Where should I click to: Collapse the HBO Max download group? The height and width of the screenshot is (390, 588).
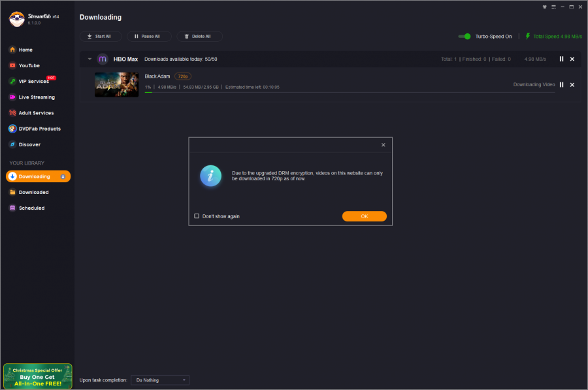[90, 59]
